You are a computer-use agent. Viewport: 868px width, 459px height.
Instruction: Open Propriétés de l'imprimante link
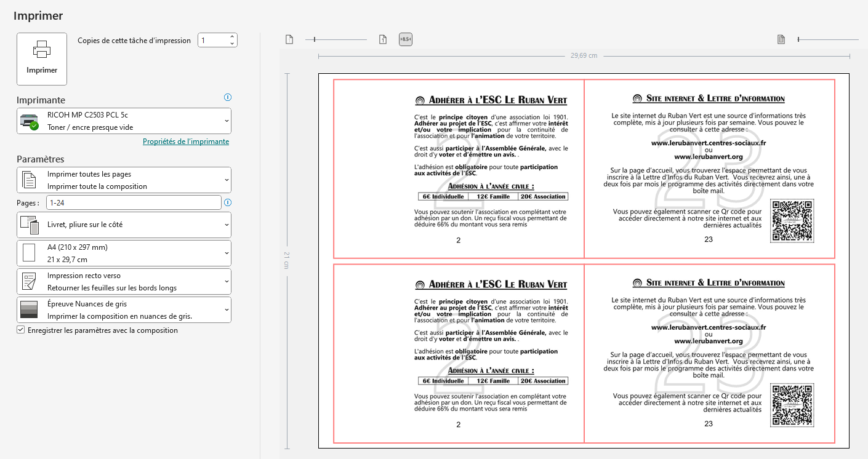[x=186, y=142]
